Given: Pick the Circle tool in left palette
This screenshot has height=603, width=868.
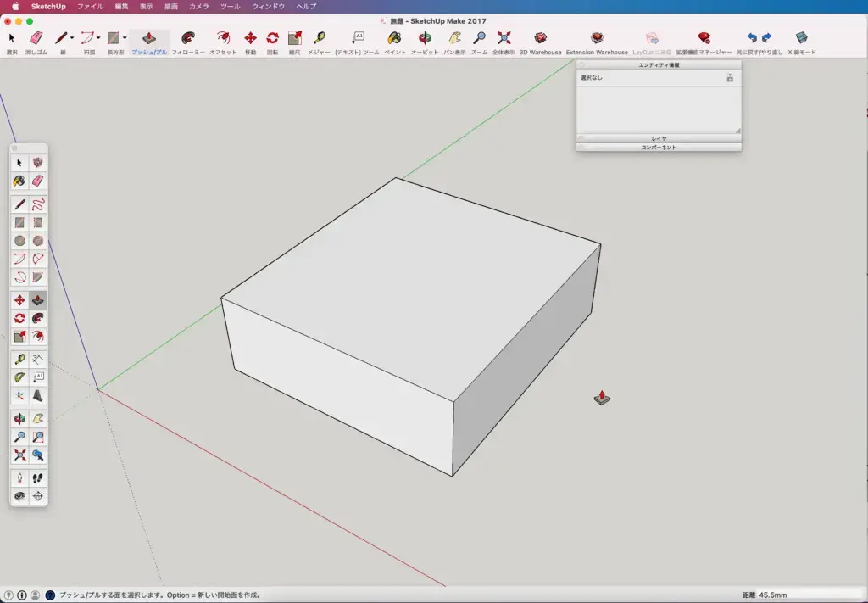Looking at the screenshot, I should pyautogui.click(x=20, y=241).
